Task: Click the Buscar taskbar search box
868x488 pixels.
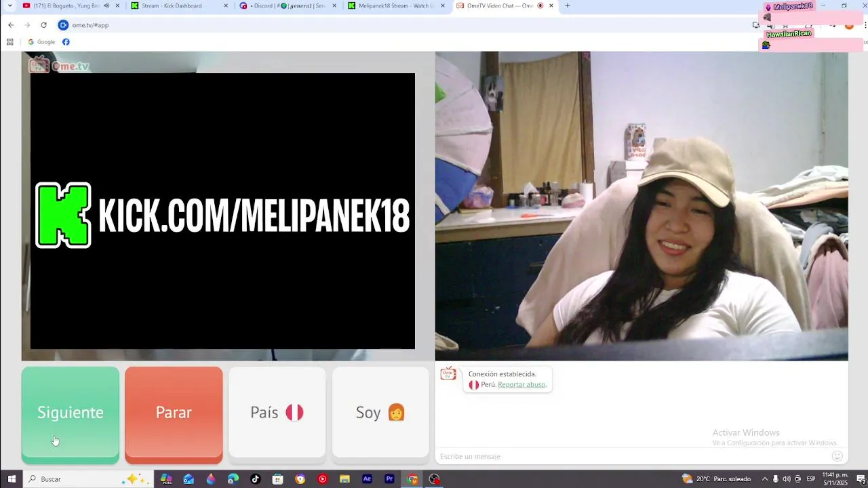Action: pyautogui.click(x=88, y=479)
